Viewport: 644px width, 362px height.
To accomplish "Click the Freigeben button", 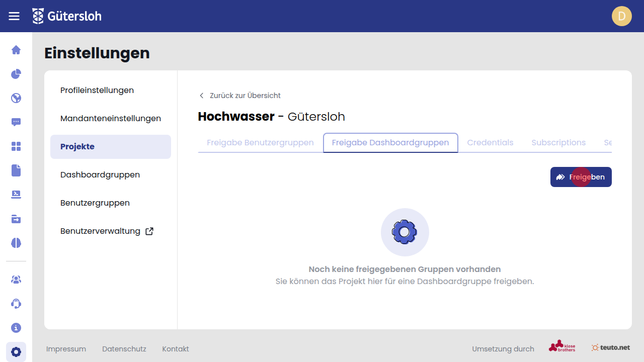I will click(x=581, y=177).
